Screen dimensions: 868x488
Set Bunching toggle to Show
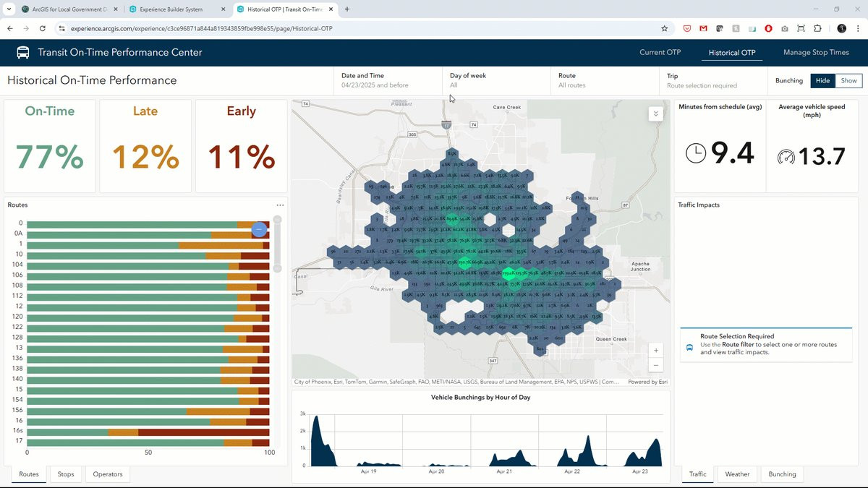tap(848, 81)
